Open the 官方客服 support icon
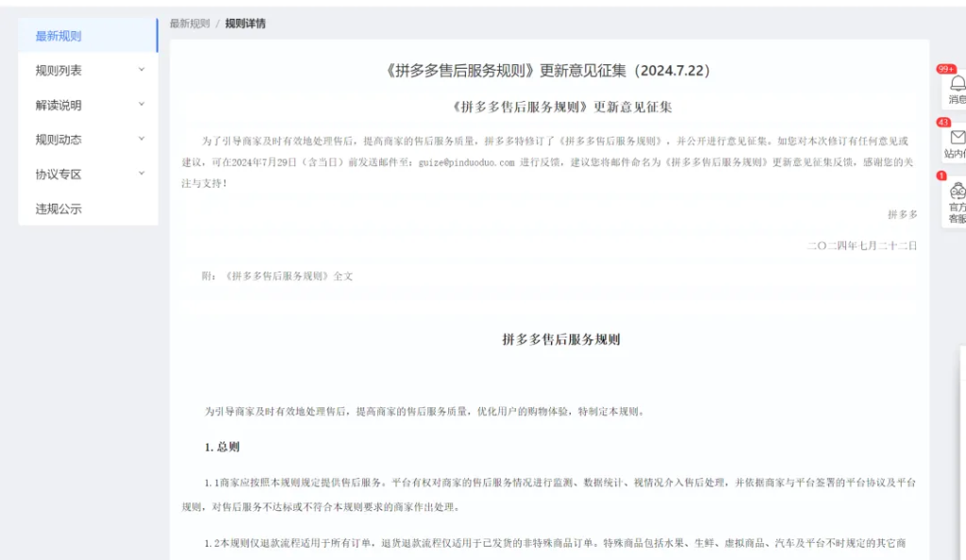This screenshot has width=966, height=560. (958, 190)
